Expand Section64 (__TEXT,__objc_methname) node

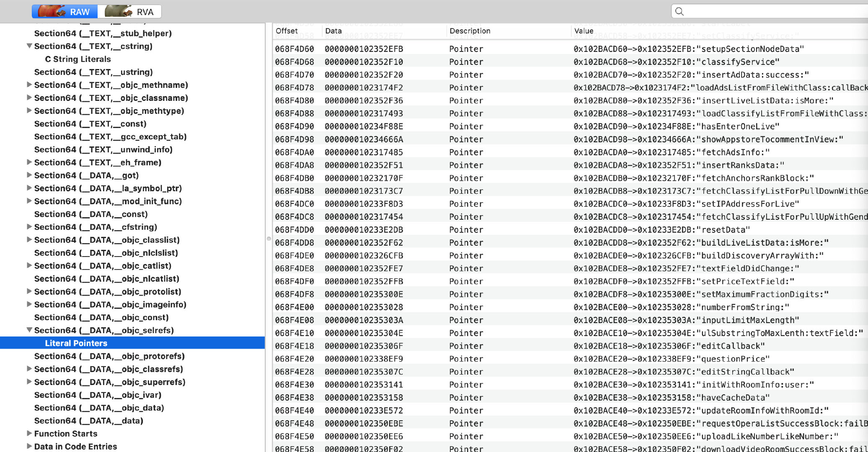[29, 85]
